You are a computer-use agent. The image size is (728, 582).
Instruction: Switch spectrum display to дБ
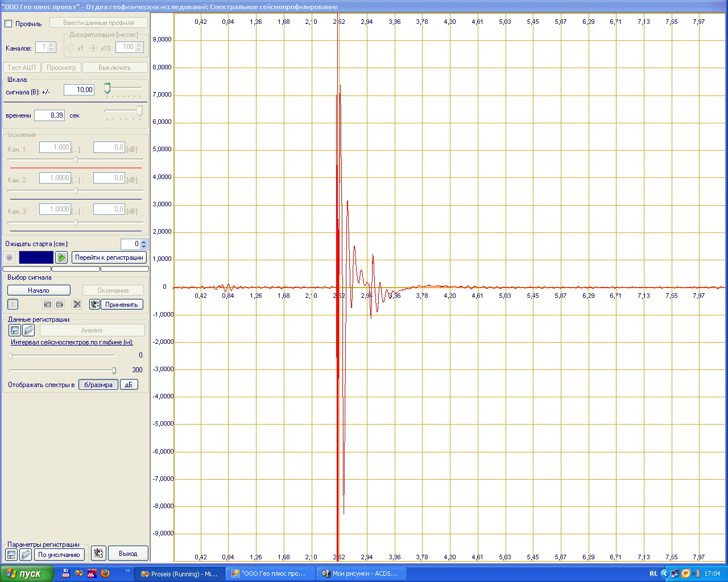click(129, 385)
